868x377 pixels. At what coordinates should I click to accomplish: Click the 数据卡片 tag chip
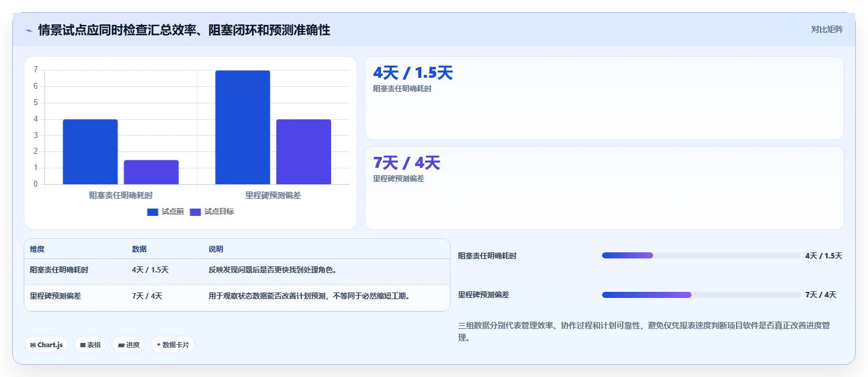click(x=173, y=345)
